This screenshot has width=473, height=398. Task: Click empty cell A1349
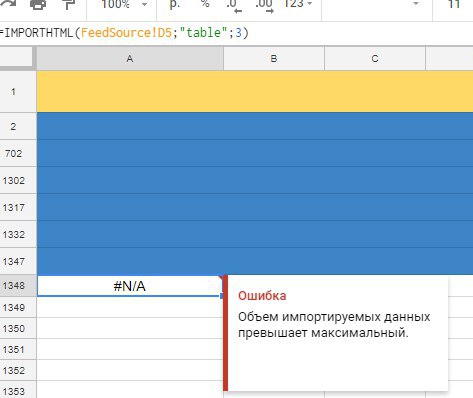pyautogui.click(x=130, y=307)
